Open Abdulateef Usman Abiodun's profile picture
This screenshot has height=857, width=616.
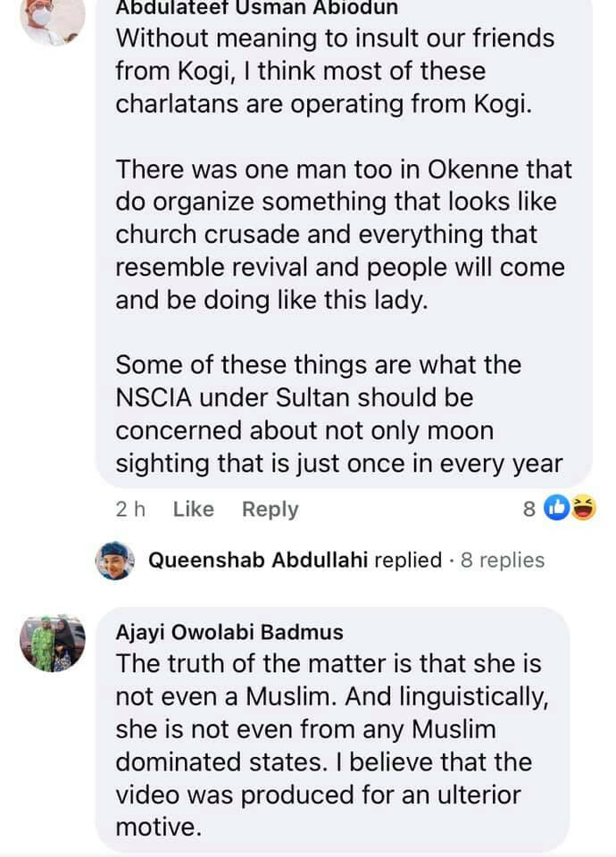click(53, 20)
